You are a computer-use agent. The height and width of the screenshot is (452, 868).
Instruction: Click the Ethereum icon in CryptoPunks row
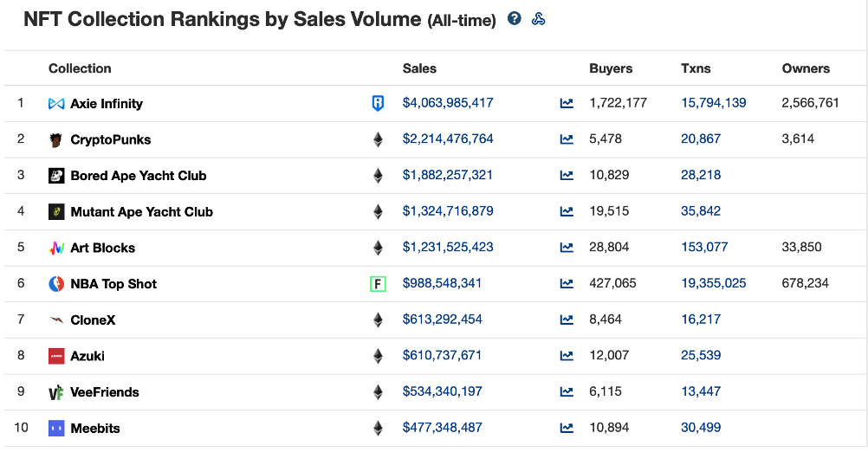(x=378, y=139)
